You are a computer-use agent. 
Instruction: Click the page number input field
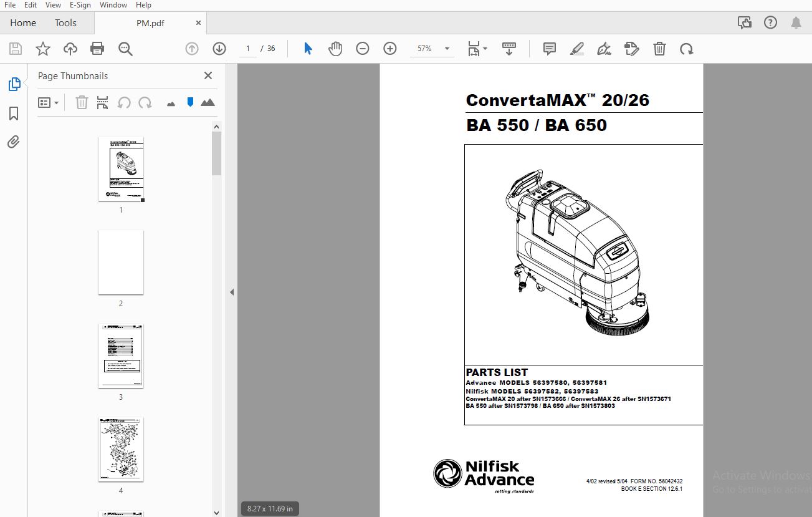click(248, 49)
